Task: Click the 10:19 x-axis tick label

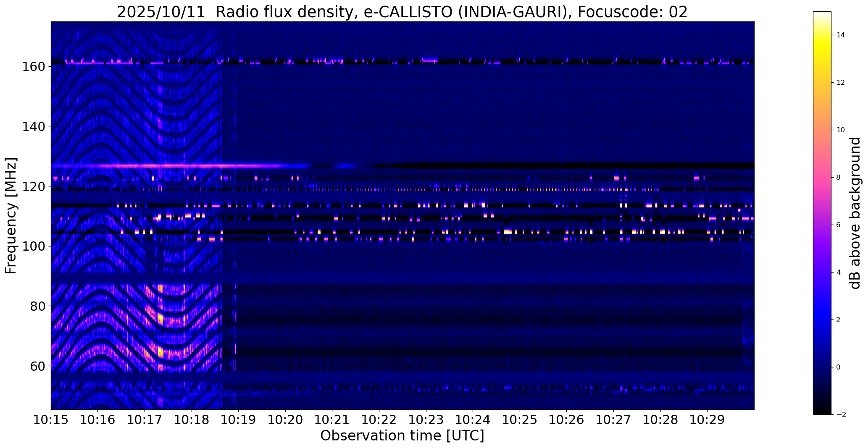Action: [239, 420]
